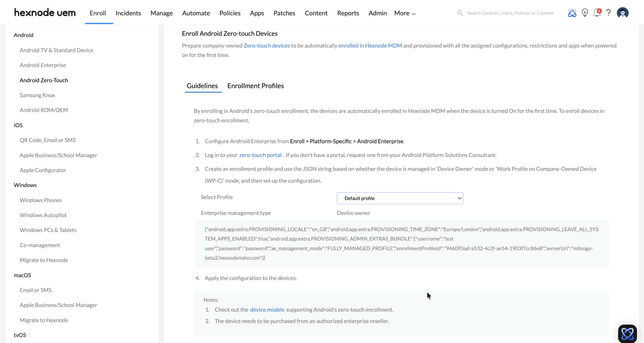The image size is (644, 343).
Task: Click the help question mark icon
Action: (608, 13)
